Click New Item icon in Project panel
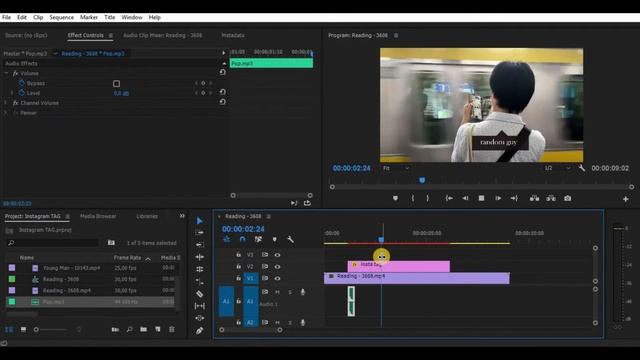The height and width of the screenshot is (360, 640). click(x=158, y=329)
